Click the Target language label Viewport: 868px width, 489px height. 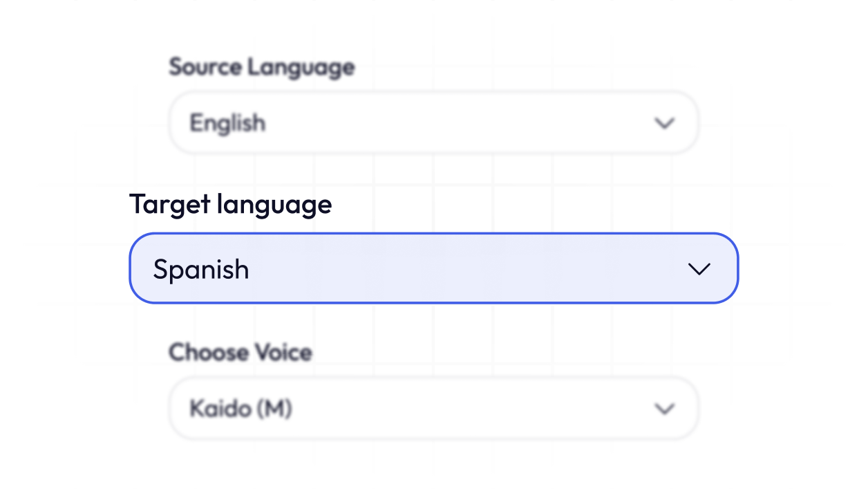(x=230, y=204)
